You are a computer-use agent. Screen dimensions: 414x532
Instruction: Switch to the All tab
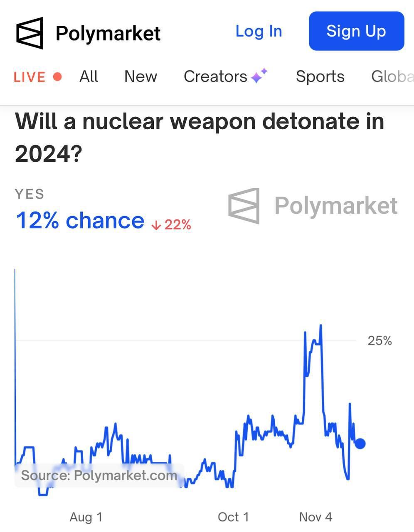point(89,77)
